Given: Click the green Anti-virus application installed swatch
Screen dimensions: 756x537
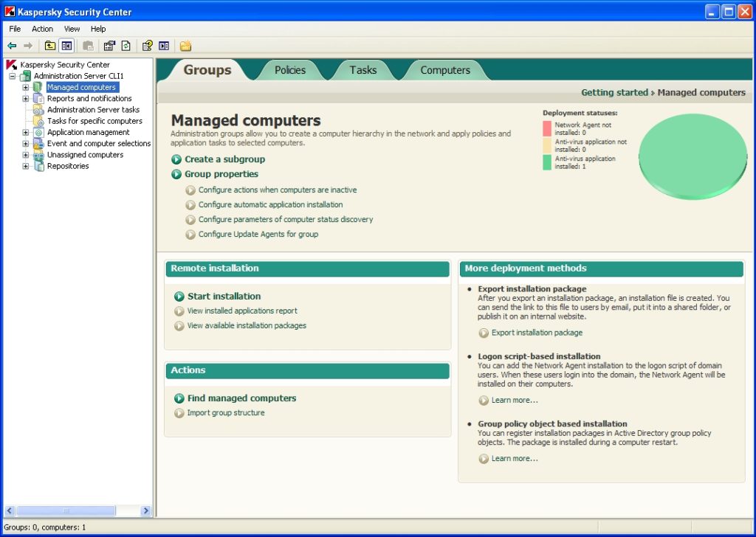Looking at the screenshot, I should 547,162.
